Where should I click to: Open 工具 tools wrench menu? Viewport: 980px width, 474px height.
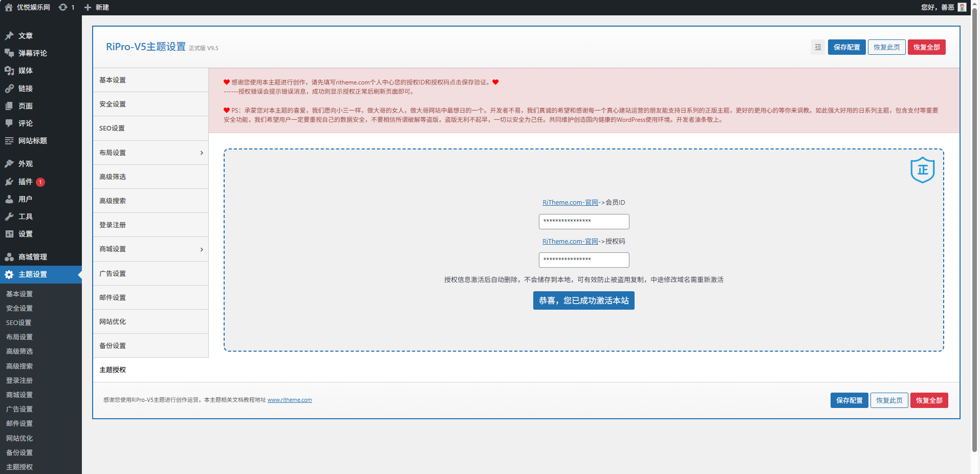26,217
